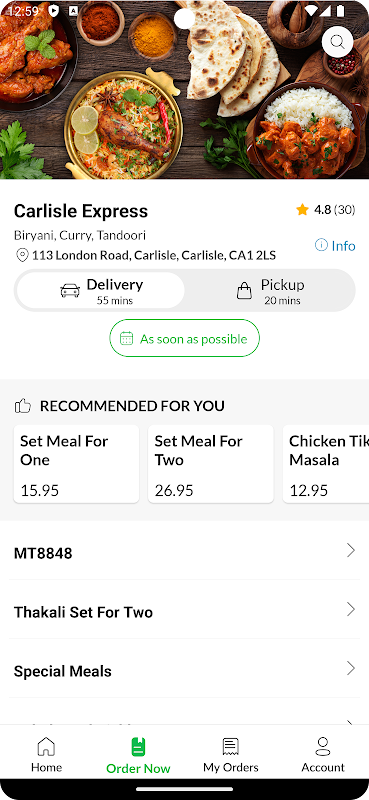Select Set Meal For Two card
369x800 pixels.
(211, 464)
